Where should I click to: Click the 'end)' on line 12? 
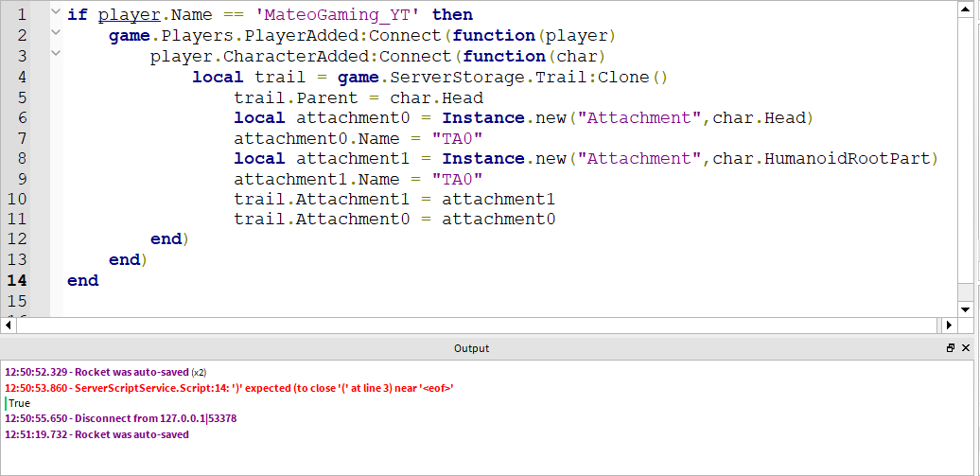[x=169, y=239]
